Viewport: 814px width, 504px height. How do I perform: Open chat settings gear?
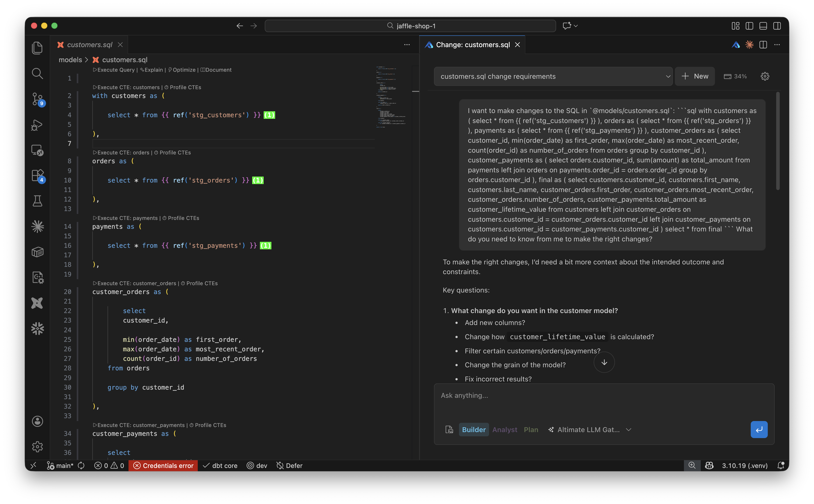coord(765,76)
